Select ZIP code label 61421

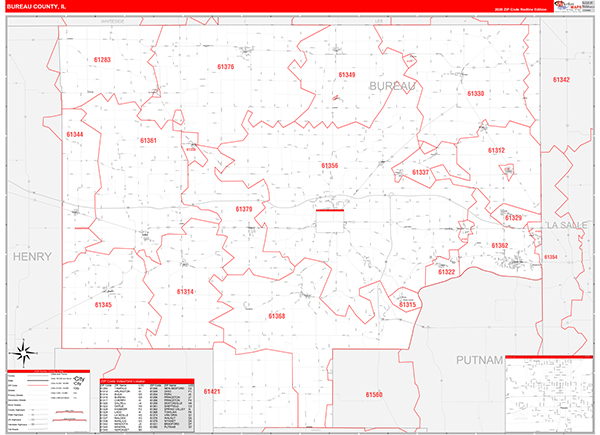point(212,391)
